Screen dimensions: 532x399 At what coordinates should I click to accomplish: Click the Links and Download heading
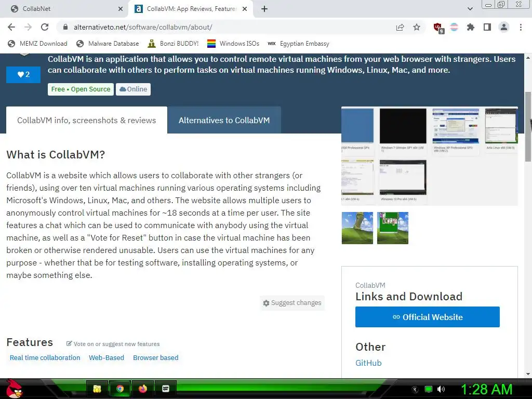click(x=409, y=297)
